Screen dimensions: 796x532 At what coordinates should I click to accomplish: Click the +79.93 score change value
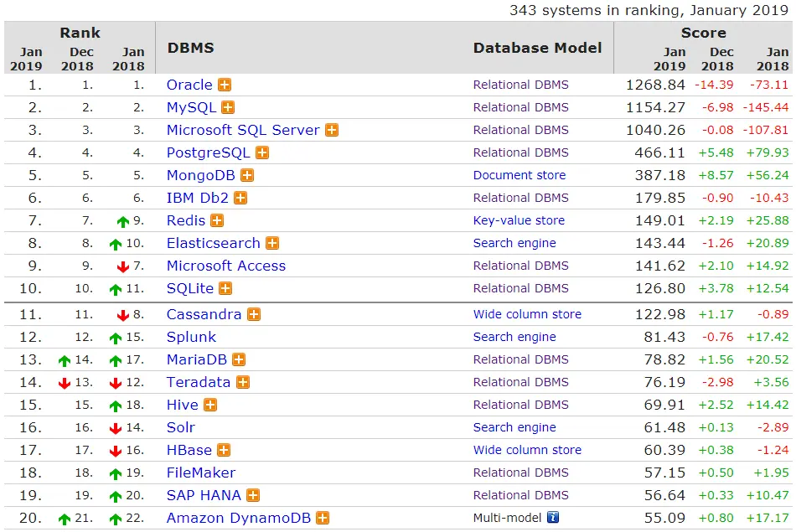[768, 152]
